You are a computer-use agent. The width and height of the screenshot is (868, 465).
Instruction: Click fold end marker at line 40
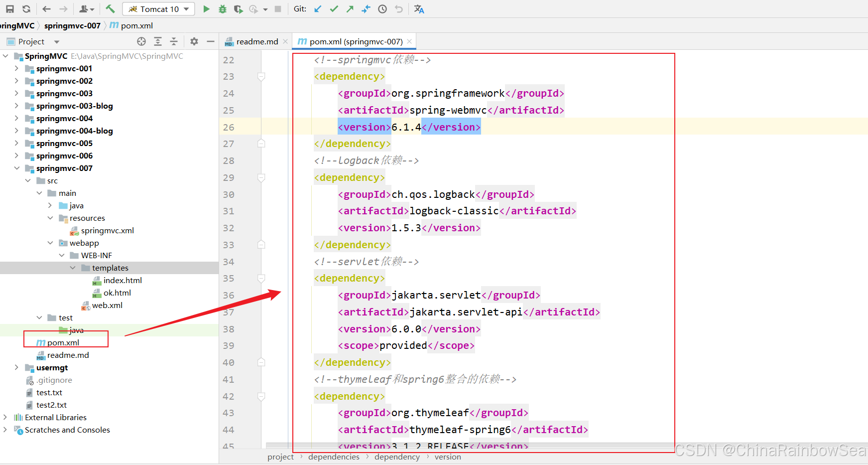261,362
